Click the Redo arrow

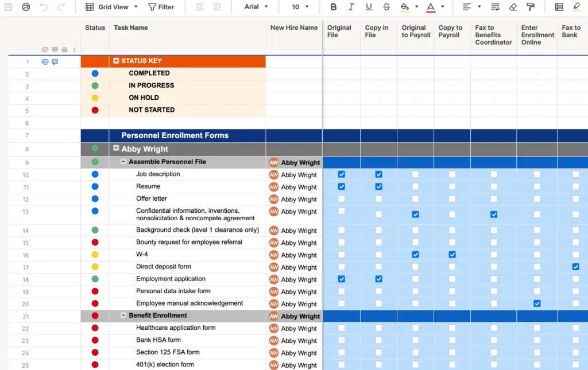pos(61,7)
